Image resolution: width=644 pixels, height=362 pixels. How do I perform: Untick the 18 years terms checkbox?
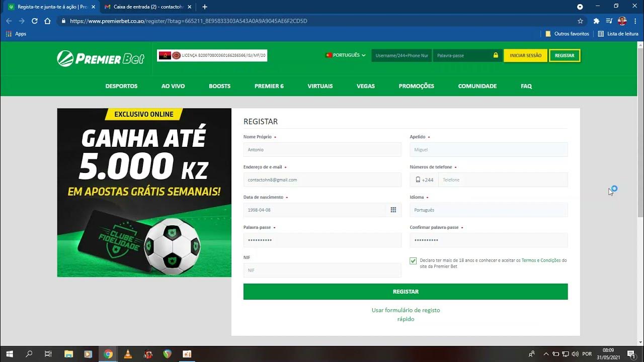413,261
